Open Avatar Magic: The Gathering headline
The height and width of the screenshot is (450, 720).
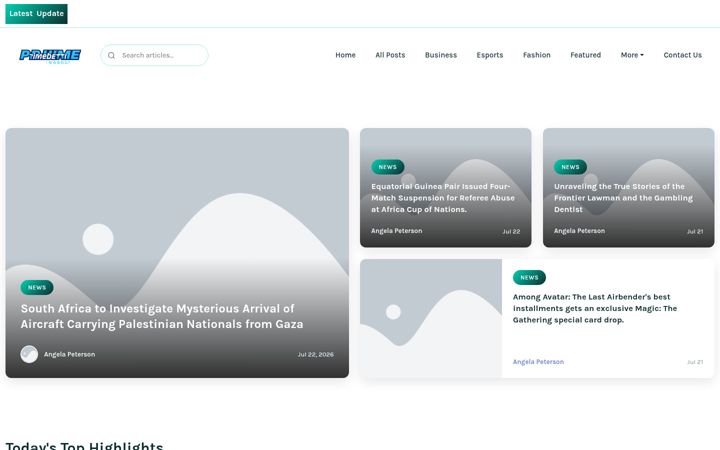tap(595, 309)
